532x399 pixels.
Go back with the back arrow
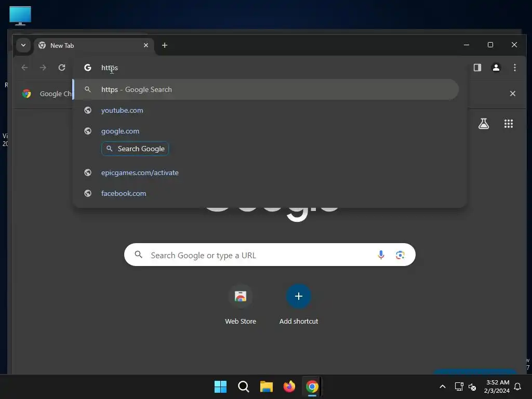click(24, 68)
